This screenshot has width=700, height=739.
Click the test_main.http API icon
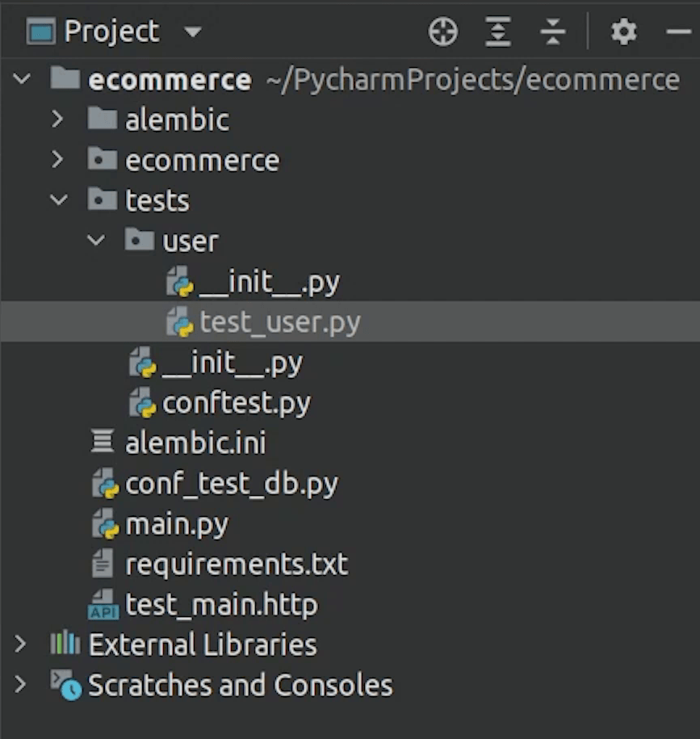[x=104, y=605]
